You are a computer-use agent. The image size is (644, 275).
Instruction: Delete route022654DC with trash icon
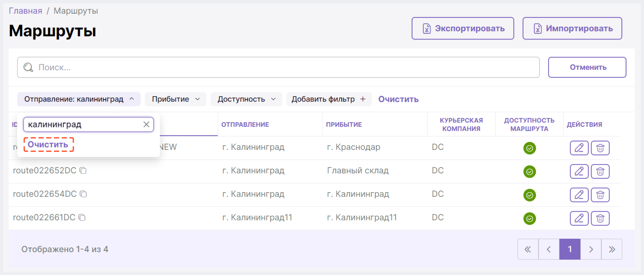click(x=600, y=195)
